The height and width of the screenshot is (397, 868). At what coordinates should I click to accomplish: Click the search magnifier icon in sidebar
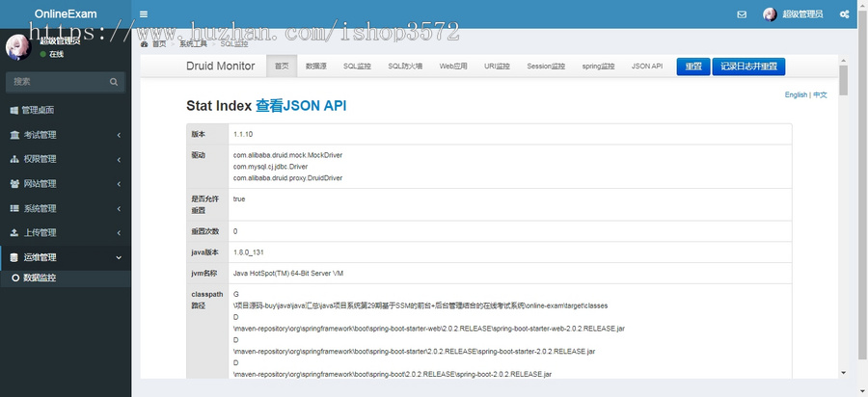tap(114, 82)
